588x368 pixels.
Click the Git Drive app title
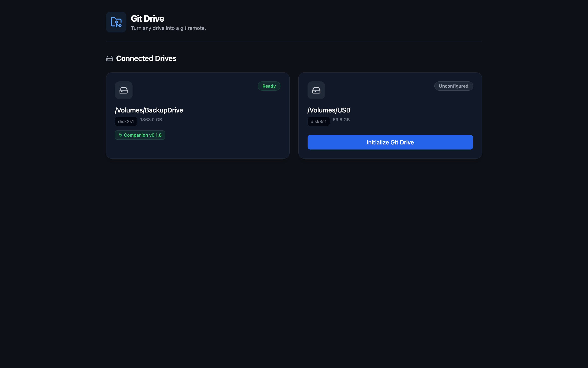147,18
